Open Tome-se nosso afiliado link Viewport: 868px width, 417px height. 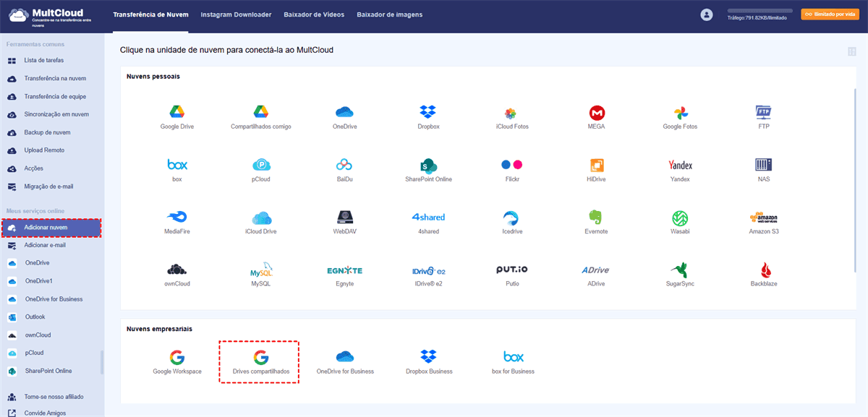point(54,397)
